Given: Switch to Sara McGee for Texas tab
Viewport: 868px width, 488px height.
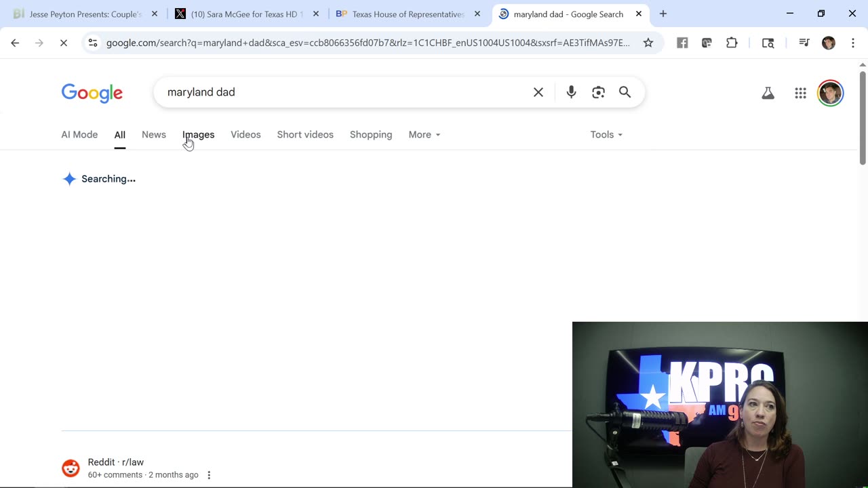Looking at the screenshot, I should [x=245, y=14].
